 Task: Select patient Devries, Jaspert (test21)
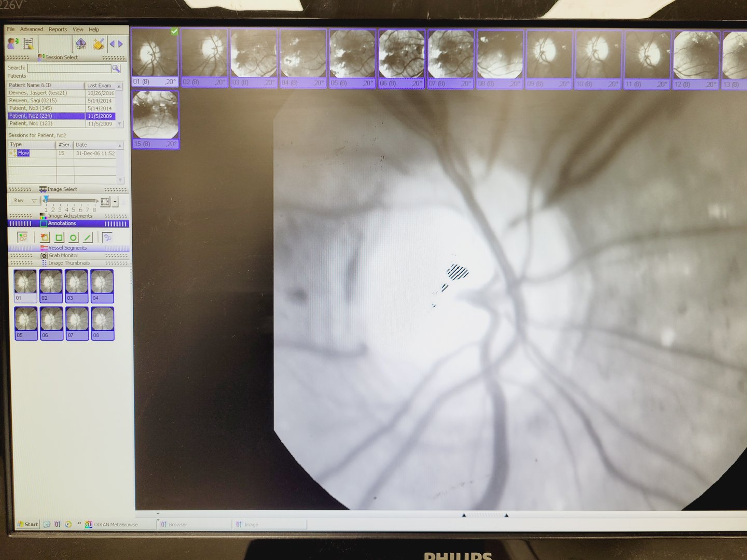click(x=62, y=93)
